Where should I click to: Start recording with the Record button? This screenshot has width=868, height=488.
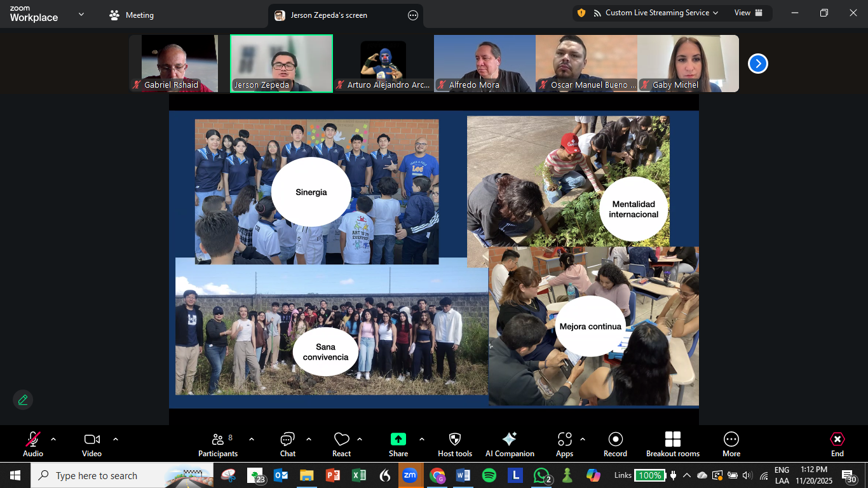(x=614, y=444)
